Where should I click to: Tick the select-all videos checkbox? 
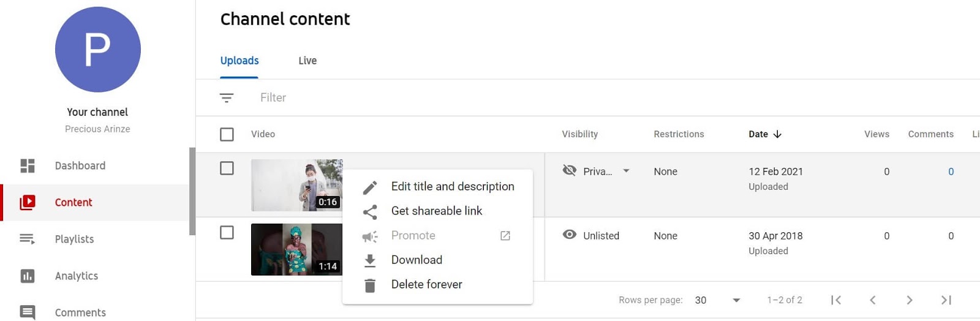(x=227, y=134)
